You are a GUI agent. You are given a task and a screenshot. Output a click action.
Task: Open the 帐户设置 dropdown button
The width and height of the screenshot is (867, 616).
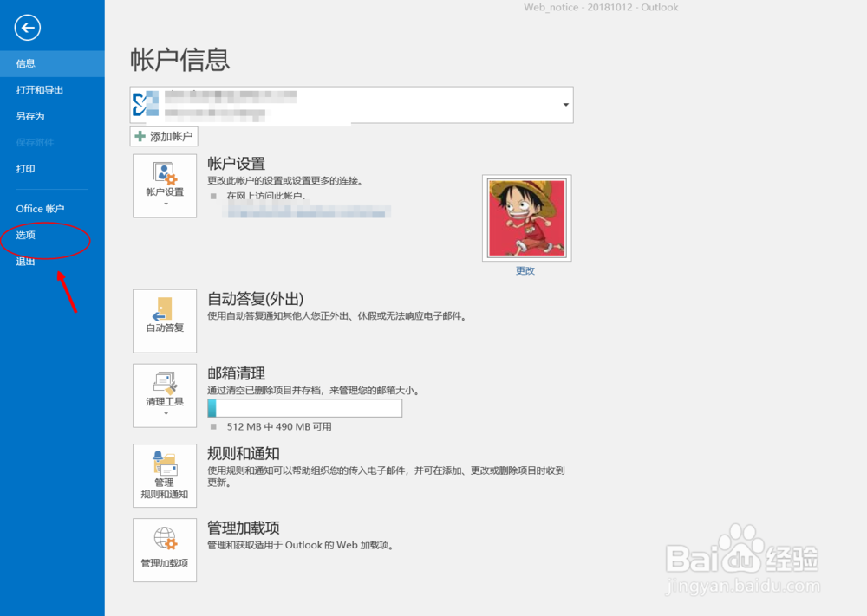(165, 185)
